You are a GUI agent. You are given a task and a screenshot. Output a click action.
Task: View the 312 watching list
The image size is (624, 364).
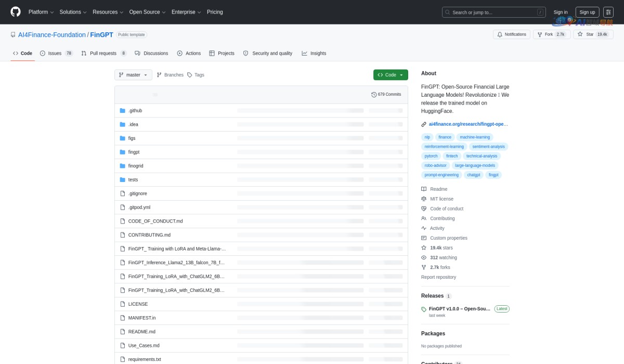[x=444, y=257]
